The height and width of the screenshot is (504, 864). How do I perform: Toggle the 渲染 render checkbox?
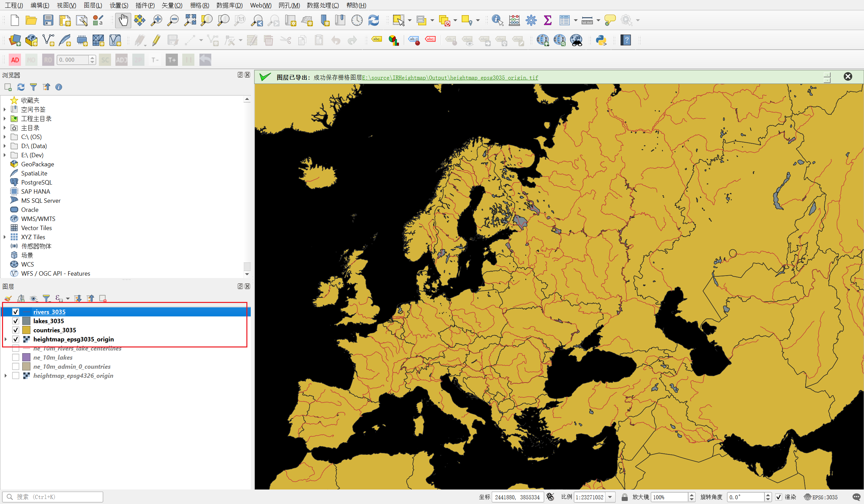pos(779,497)
